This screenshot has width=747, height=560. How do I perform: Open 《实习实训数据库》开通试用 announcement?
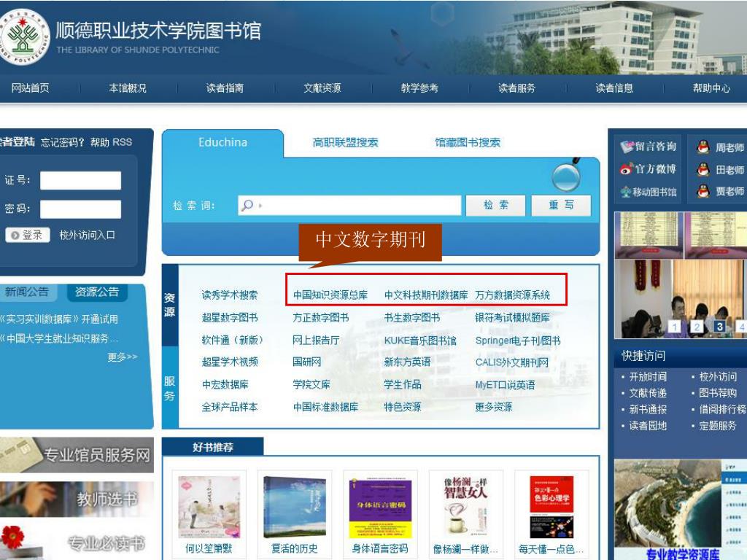(59, 319)
